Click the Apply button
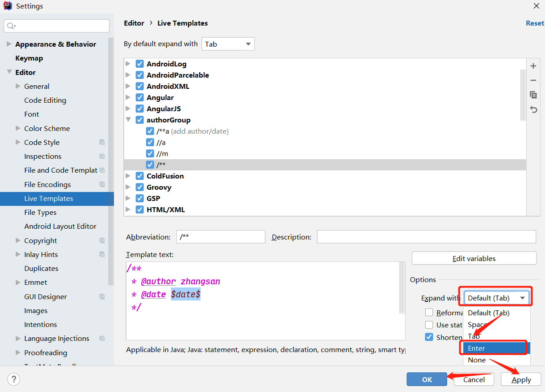The image size is (545, 392). (x=521, y=379)
